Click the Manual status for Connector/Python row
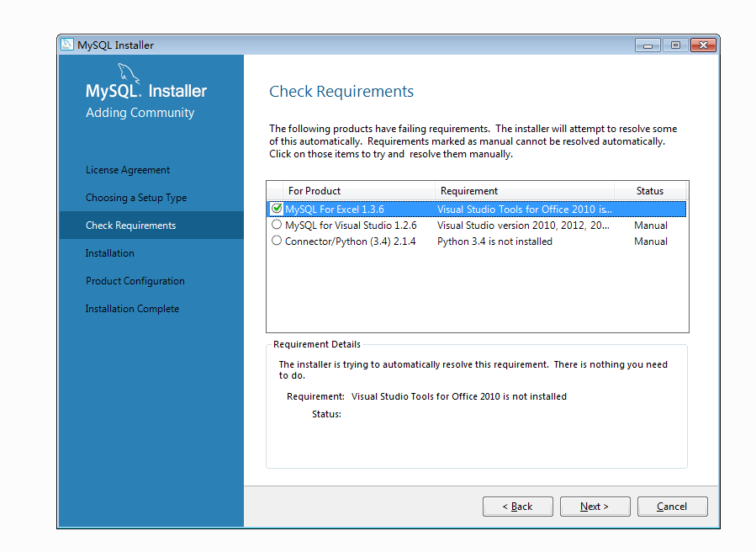The width and height of the screenshot is (756, 552). point(651,241)
